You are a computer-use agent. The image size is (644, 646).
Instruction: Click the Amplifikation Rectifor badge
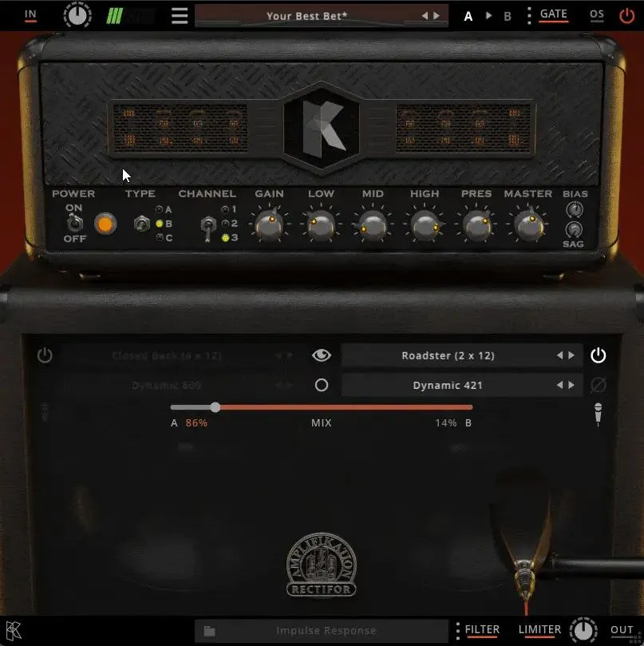[x=322, y=565]
